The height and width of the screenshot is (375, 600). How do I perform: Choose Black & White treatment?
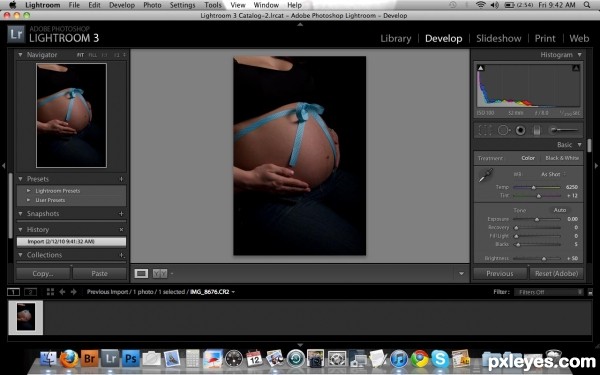tap(562, 158)
